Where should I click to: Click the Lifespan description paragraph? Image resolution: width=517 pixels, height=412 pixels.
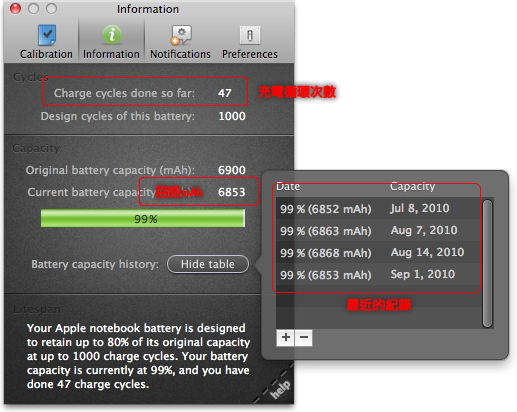(x=138, y=356)
